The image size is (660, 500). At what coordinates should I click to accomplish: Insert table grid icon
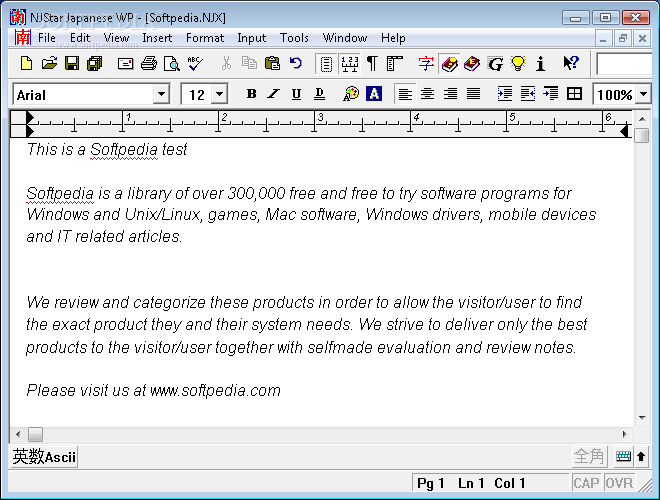click(x=574, y=94)
